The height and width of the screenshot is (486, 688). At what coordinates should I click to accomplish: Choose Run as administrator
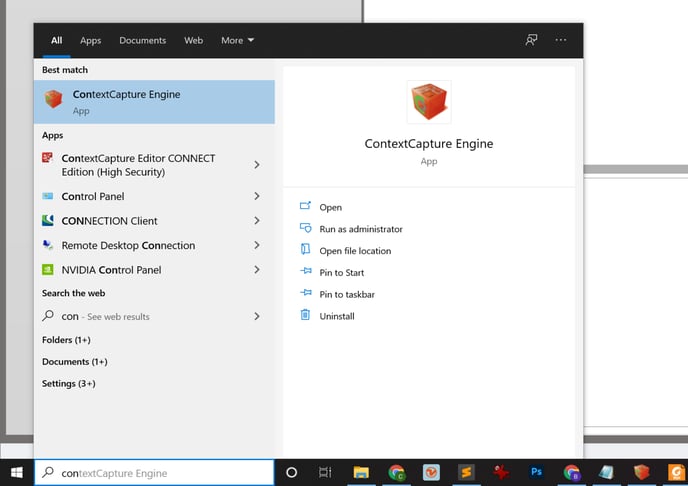coord(361,229)
